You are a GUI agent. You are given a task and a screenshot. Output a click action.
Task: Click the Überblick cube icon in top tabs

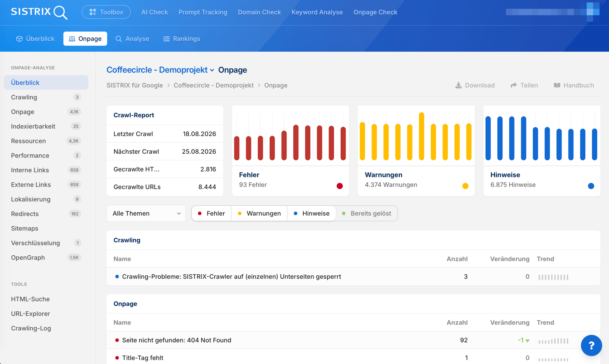(x=19, y=39)
